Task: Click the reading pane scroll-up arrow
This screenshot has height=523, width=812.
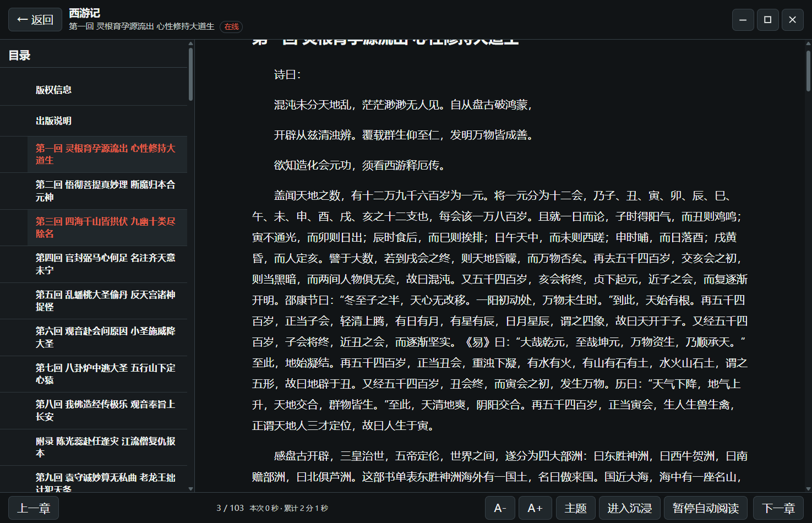Action: tap(808, 43)
